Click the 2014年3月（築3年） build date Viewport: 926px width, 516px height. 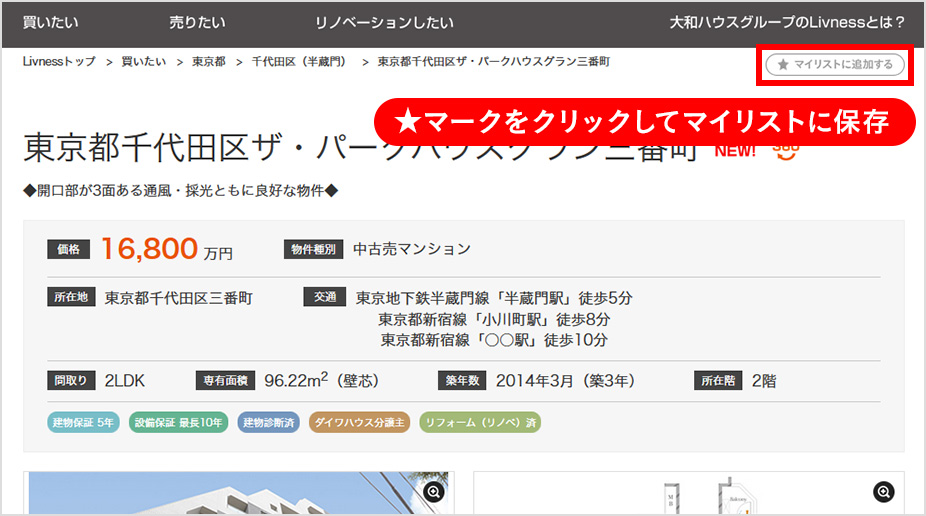[x=565, y=381]
